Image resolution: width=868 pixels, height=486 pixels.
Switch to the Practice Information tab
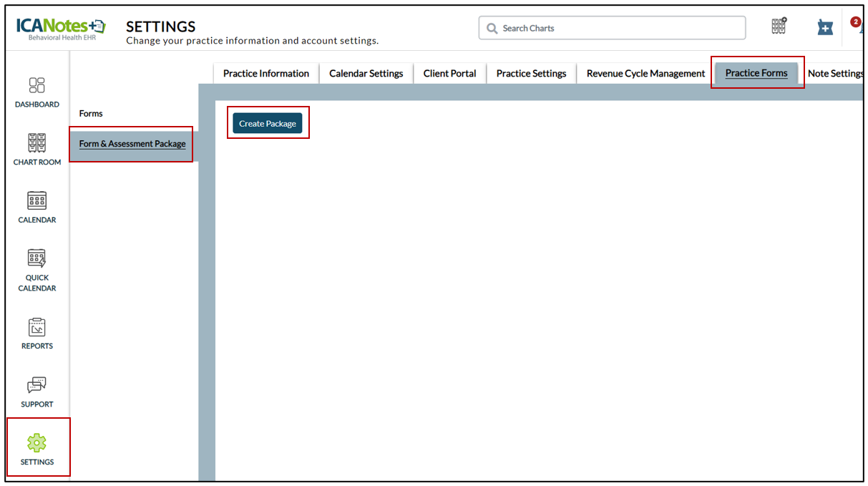tap(265, 73)
